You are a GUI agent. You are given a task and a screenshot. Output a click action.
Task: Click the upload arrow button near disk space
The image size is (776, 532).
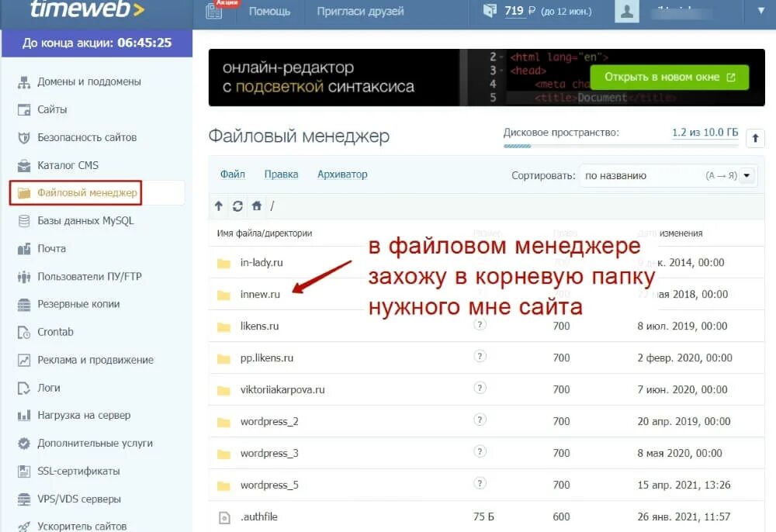coord(755,138)
